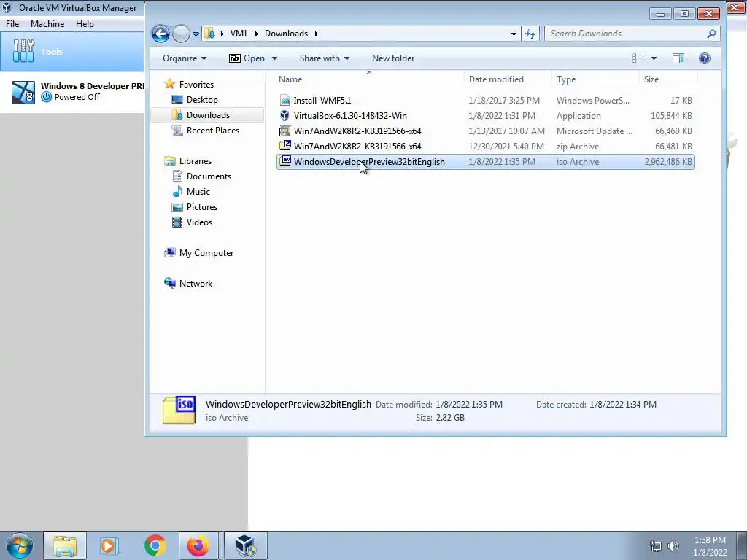Open the recent locations dropdown arrow

click(x=196, y=34)
